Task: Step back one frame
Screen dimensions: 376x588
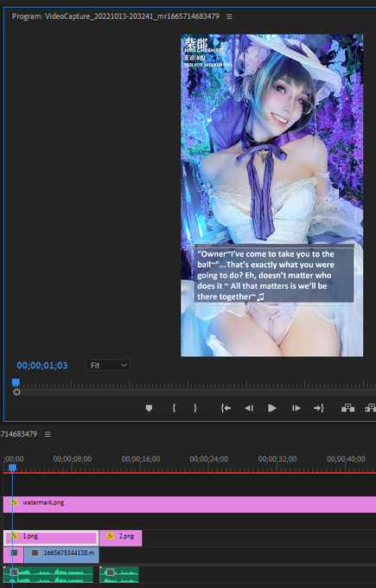Action: click(249, 408)
